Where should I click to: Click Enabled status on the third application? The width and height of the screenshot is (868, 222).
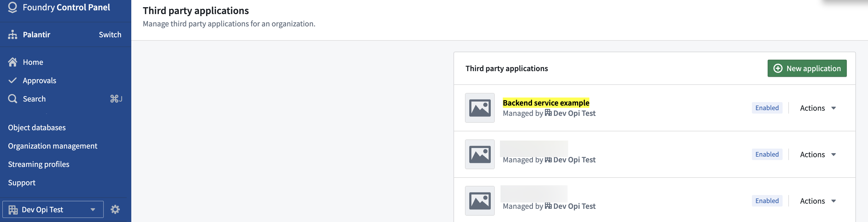(767, 200)
